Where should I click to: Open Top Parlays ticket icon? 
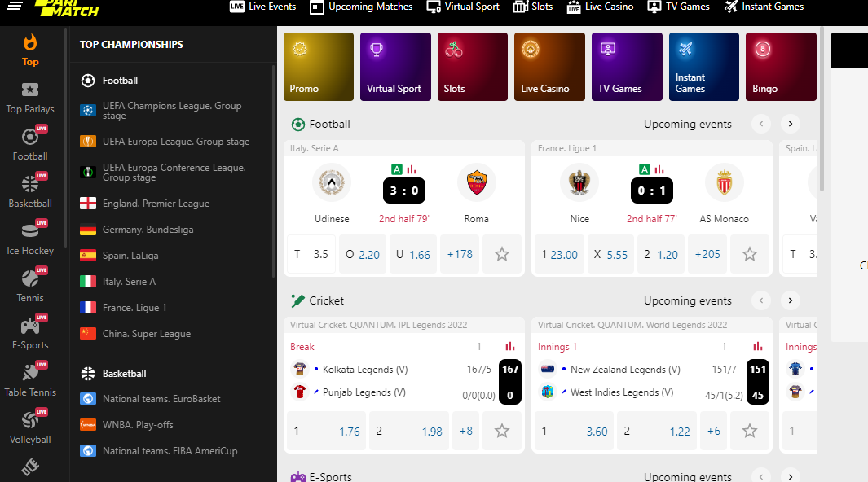click(30, 90)
